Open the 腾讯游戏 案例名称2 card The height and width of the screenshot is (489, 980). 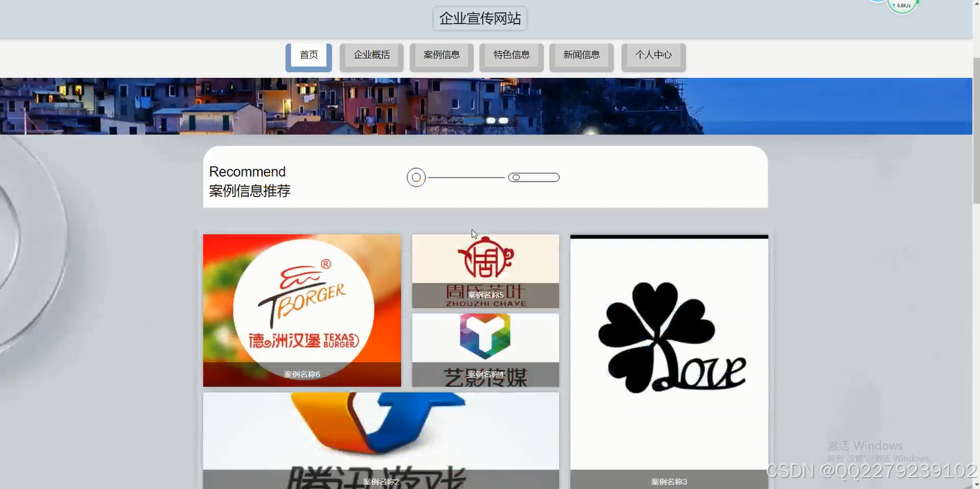(381, 441)
